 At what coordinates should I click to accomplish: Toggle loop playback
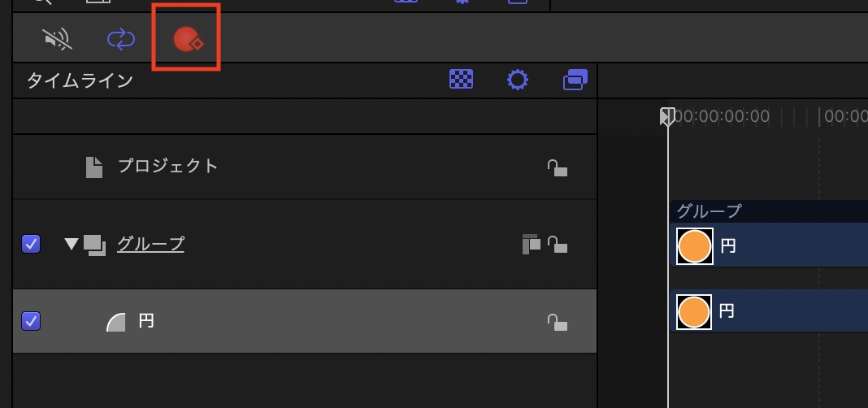pyautogui.click(x=121, y=37)
